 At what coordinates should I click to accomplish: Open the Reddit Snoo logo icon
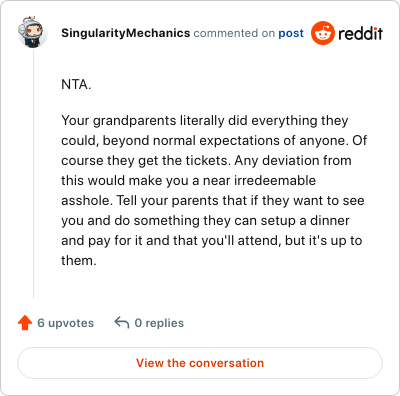pos(323,33)
